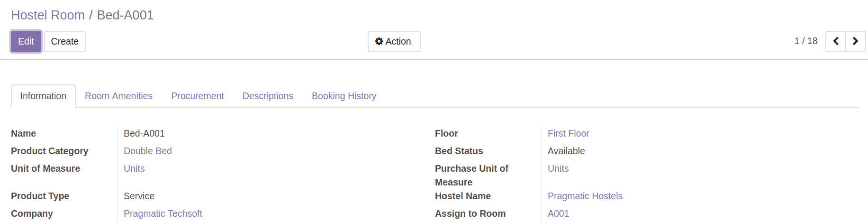Open the Pragmatic Hostels link
868x222 pixels.
click(x=585, y=196)
